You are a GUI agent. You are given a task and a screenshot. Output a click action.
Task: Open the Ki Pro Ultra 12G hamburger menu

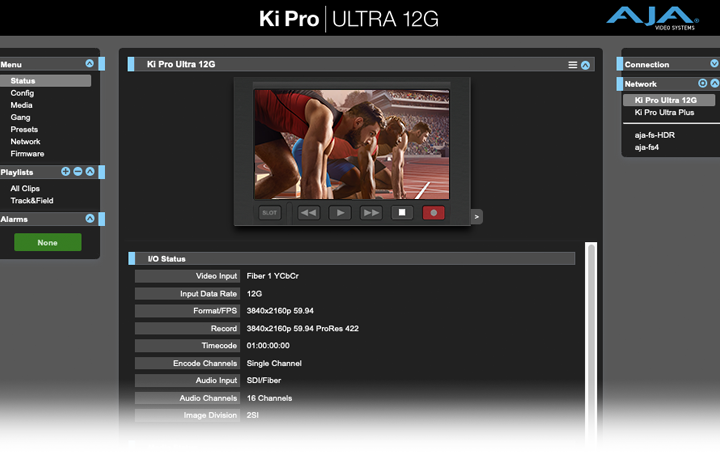573,65
